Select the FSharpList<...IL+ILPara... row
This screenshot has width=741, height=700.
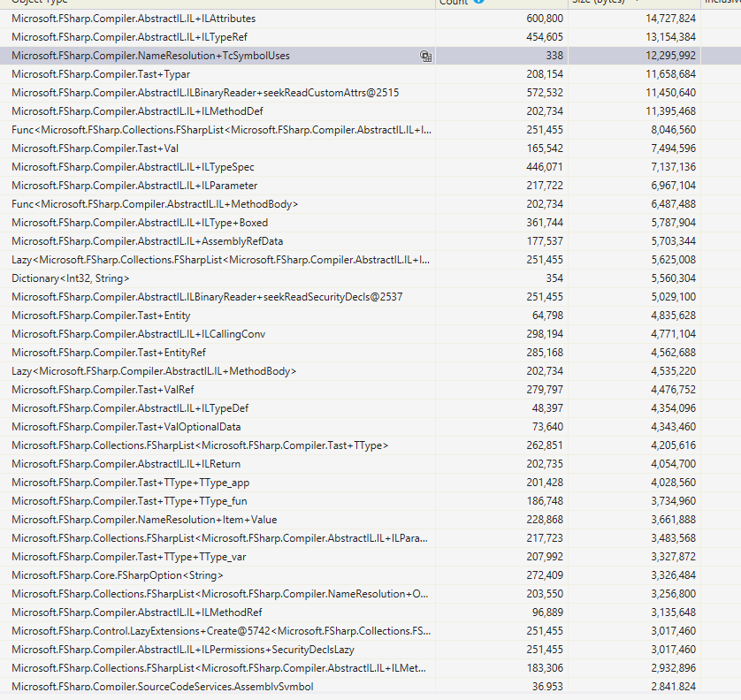pos(370,538)
